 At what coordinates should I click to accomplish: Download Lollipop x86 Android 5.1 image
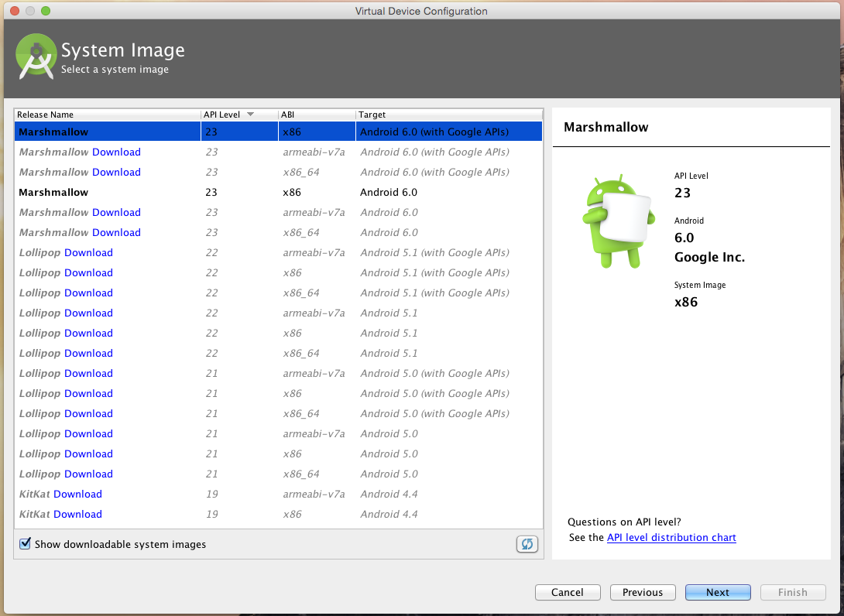coord(88,333)
